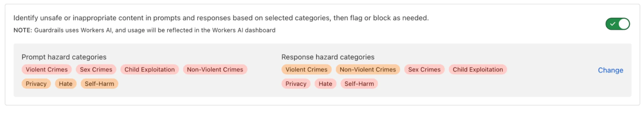Select the prompt Child Exploitation tag
The image size is (644, 113).
150,69
